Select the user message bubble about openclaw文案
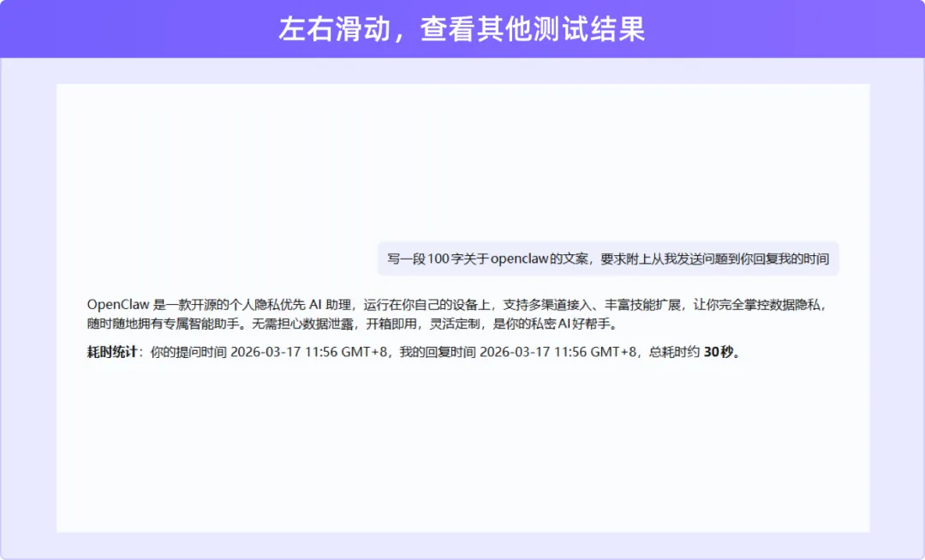The height and width of the screenshot is (560, 925). tap(608, 259)
